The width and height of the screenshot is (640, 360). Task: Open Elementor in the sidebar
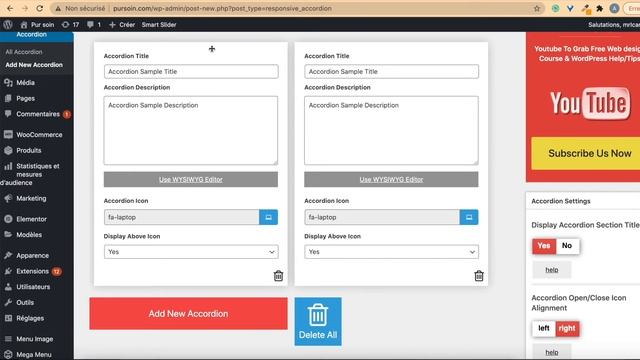click(31, 219)
